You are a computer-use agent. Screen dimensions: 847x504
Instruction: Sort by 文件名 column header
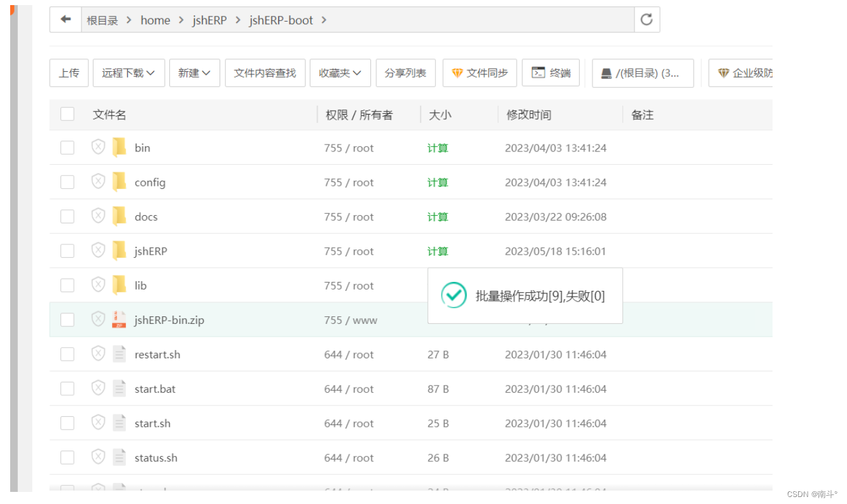pyautogui.click(x=109, y=115)
